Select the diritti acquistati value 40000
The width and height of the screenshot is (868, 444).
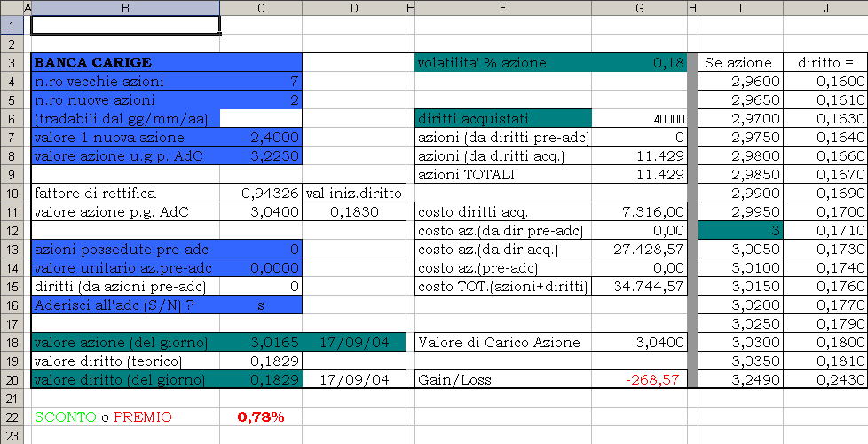[640, 119]
